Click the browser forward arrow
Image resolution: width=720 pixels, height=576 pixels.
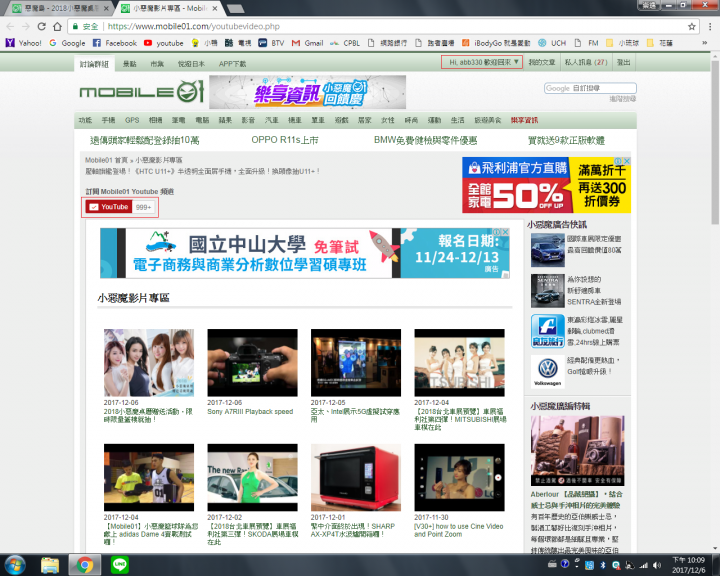coord(26,27)
